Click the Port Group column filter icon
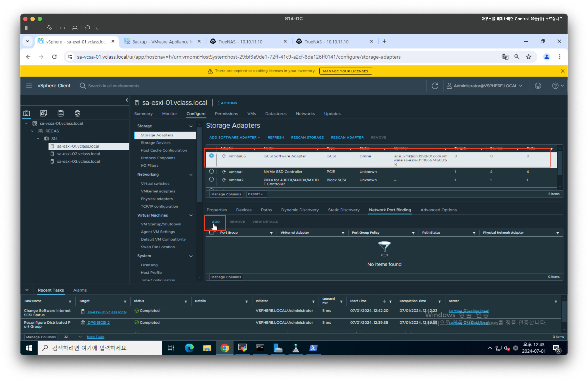The height and width of the screenshot is (382, 588). (271, 233)
